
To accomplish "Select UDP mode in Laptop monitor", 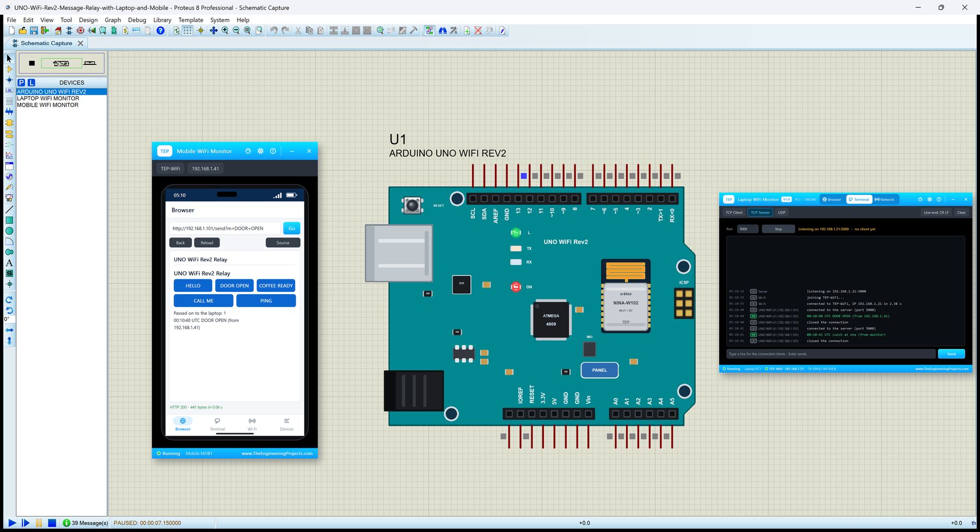I will pyautogui.click(x=782, y=212).
